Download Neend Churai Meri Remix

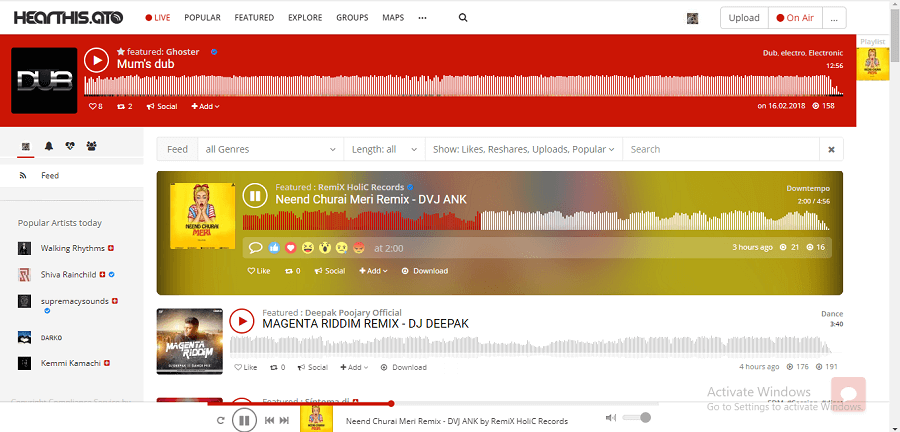point(425,271)
